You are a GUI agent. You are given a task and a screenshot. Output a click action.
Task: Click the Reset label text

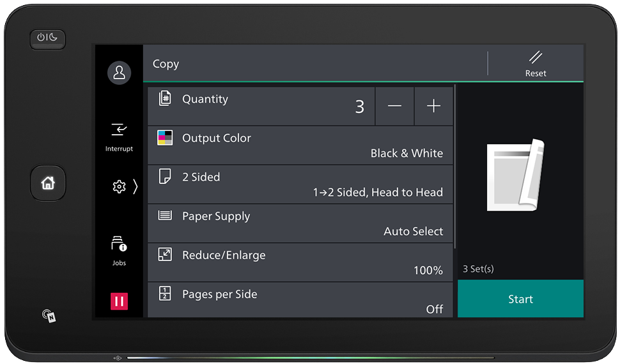tap(536, 73)
